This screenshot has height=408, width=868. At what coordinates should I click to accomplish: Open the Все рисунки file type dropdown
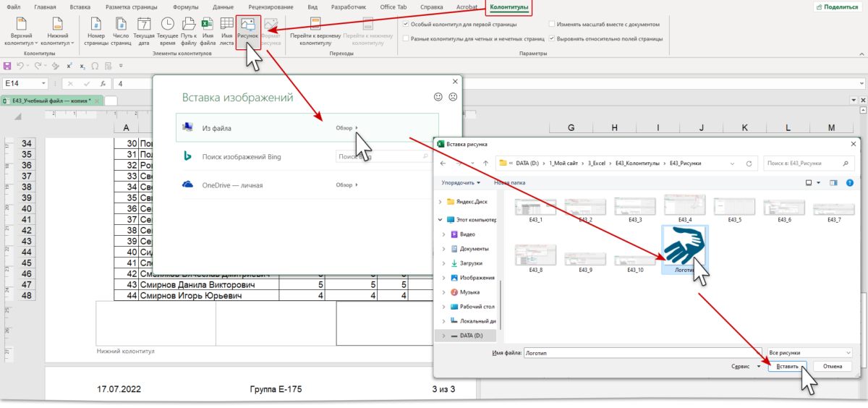click(x=809, y=352)
